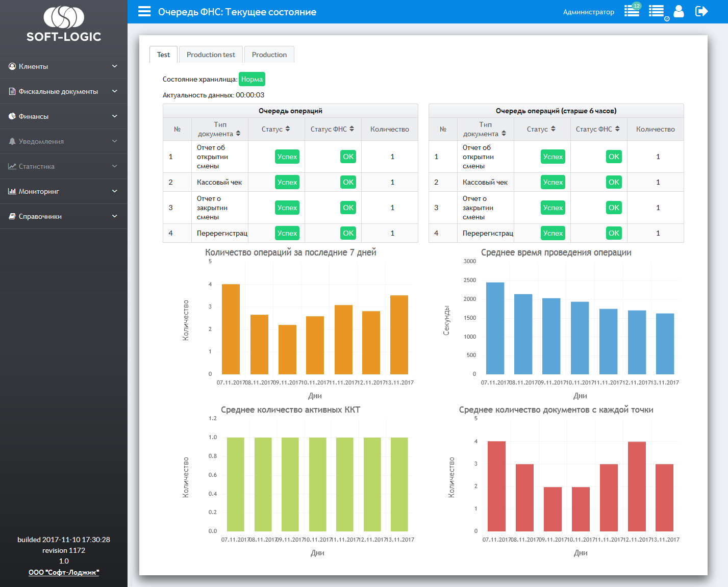The image size is (728, 587).
Task: Sort left table by Статус ФНС
Action: (352, 129)
